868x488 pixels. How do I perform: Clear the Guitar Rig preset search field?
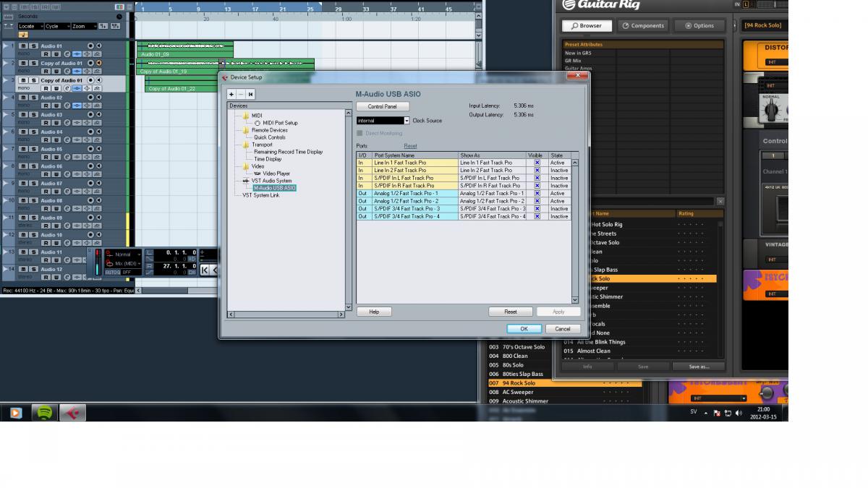720,202
